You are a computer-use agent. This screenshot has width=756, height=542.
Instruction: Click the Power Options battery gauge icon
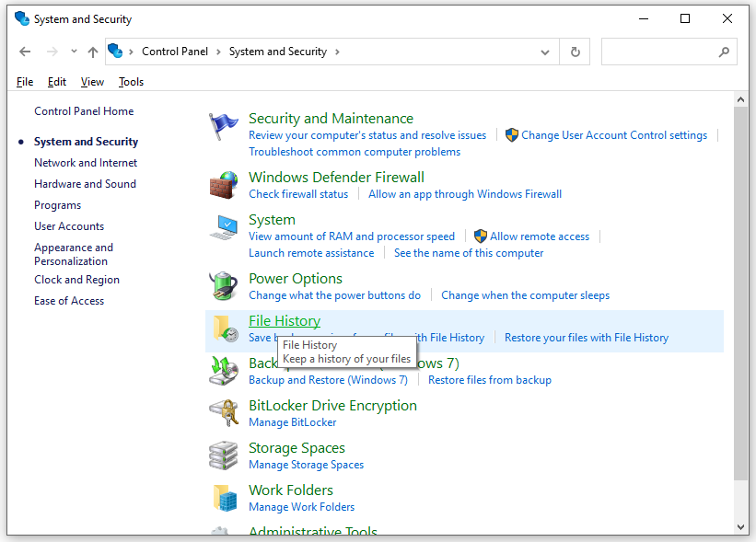(224, 285)
